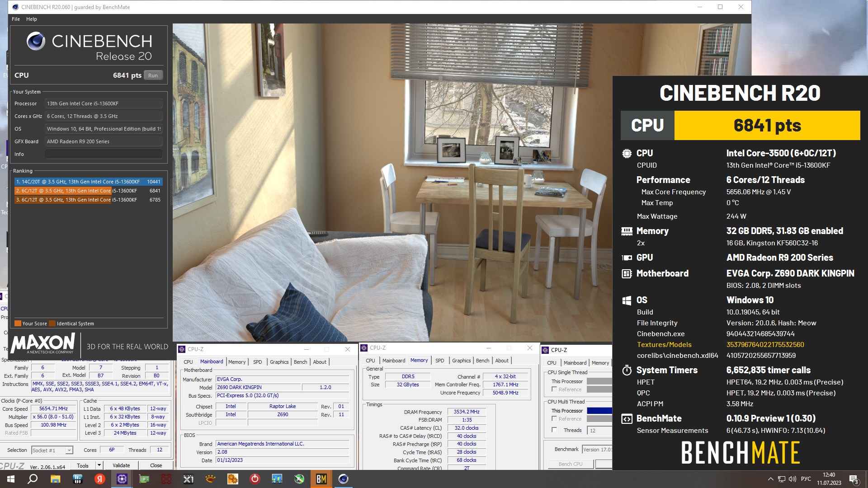Screen dimensions: 868x488
Task: Open red power button taskbar icon
Action: point(255,479)
